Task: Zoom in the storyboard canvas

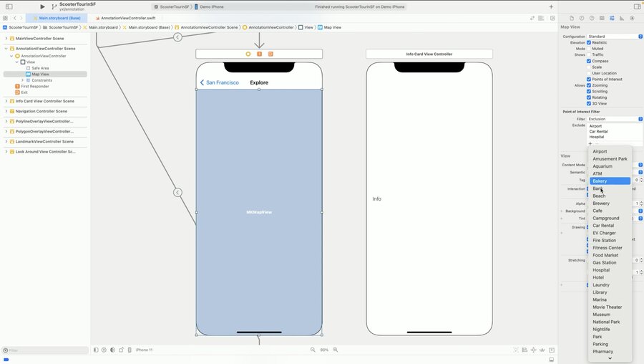Action: pyautogui.click(x=335, y=350)
